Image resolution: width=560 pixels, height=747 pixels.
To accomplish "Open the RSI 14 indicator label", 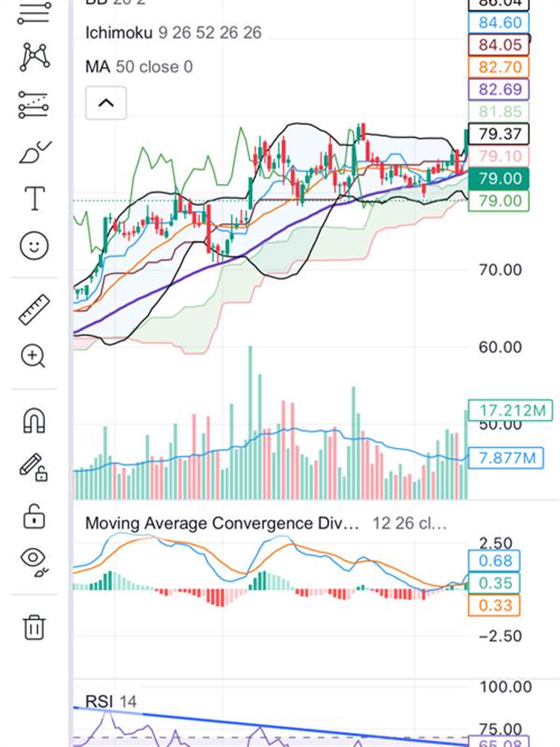I will click(x=111, y=701).
